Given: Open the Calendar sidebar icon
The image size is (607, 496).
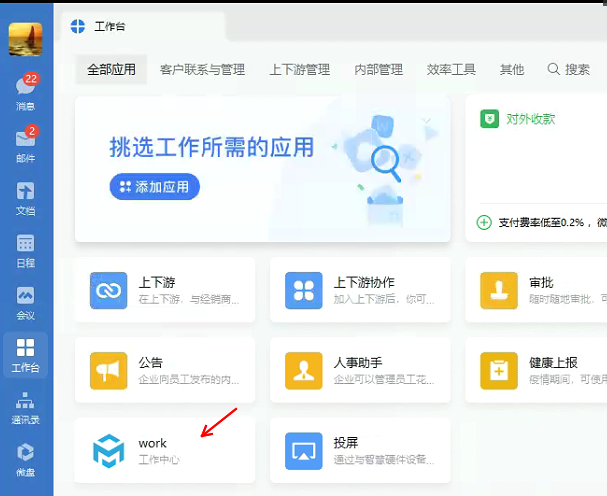Looking at the screenshot, I should [25, 249].
